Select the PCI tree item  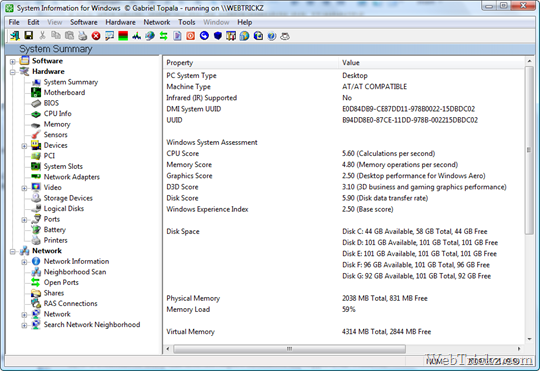pos(49,156)
